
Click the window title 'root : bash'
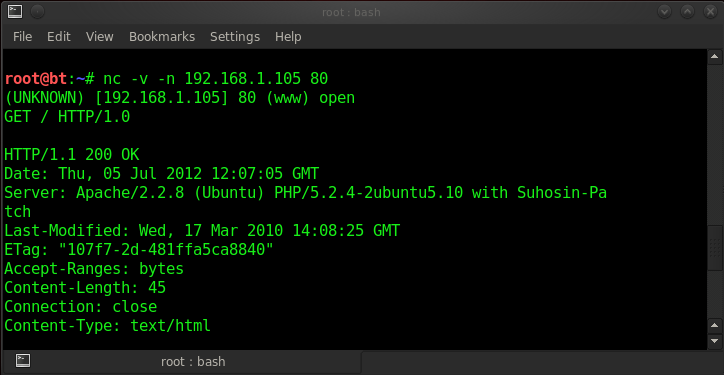[351, 12]
